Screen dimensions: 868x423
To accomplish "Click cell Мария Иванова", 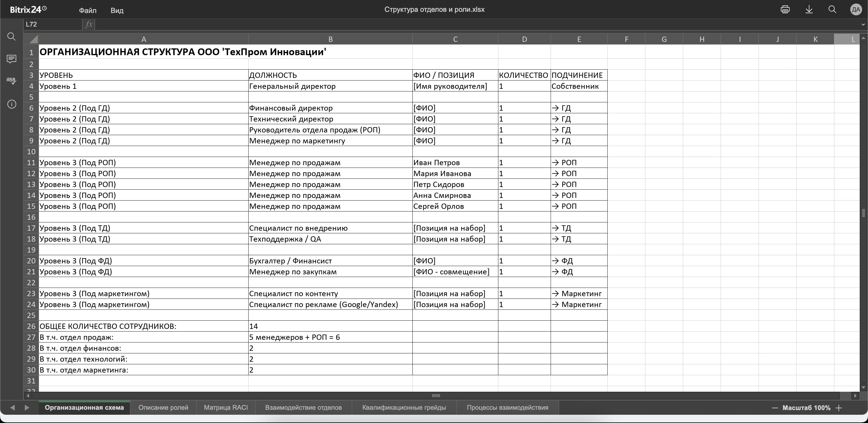I will (x=455, y=173).
